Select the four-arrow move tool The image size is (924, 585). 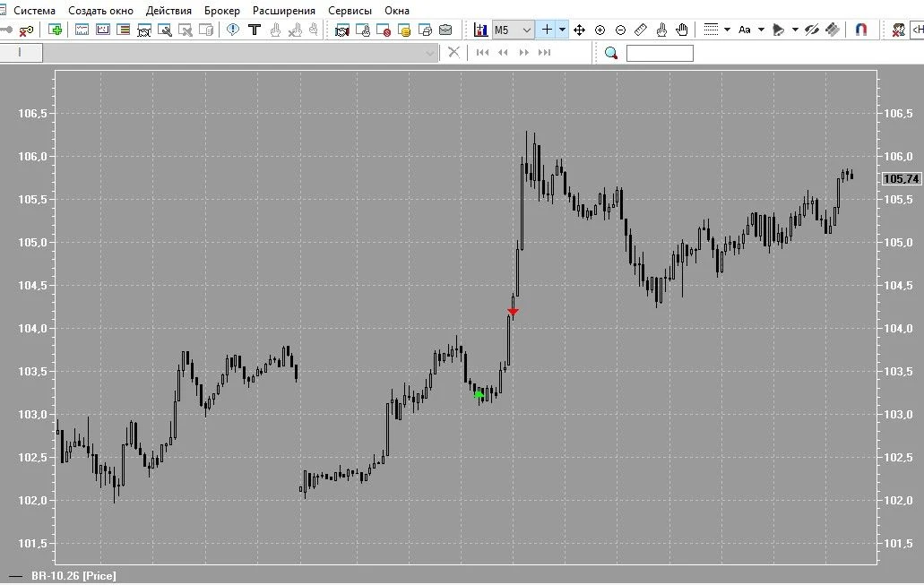pos(579,30)
